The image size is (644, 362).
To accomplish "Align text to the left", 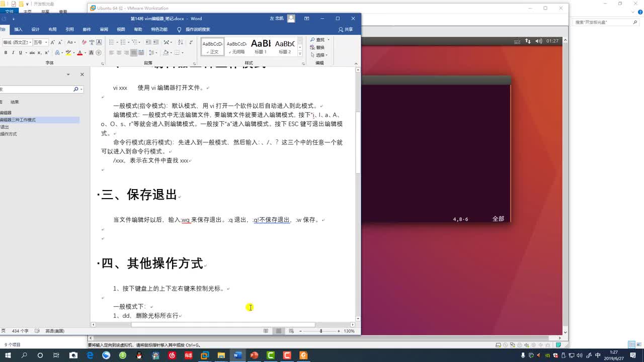I will click(111, 53).
